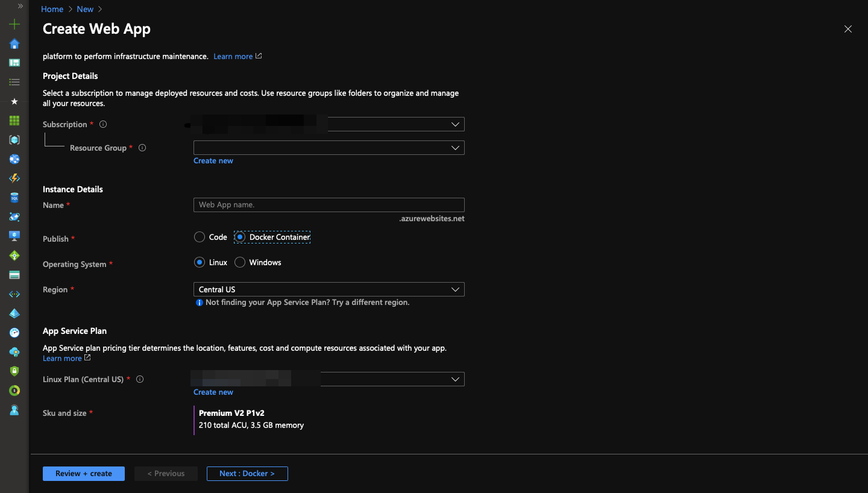The height and width of the screenshot is (493, 868).
Task: Open the Dashboard icon in sidebar
Action: (14, 63)
